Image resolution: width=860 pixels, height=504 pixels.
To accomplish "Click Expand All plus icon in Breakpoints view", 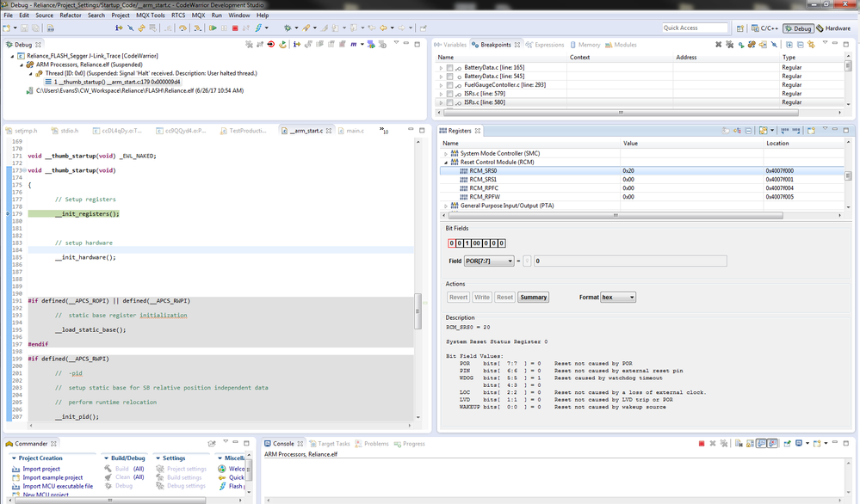I will [789, 45].
